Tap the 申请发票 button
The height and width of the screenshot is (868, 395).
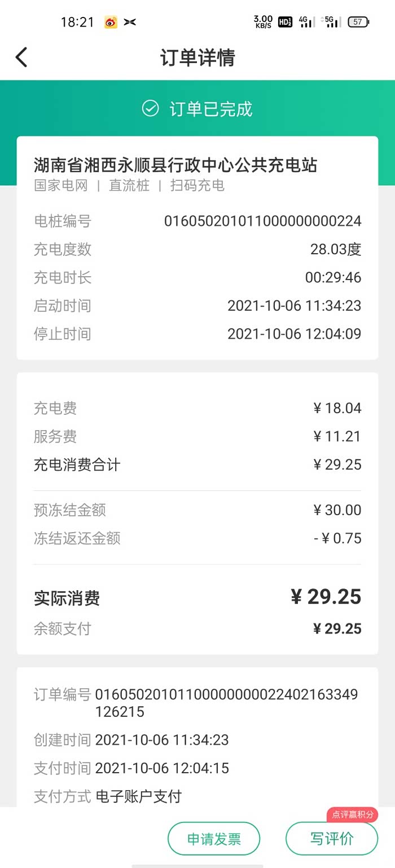tap(214, 839)
